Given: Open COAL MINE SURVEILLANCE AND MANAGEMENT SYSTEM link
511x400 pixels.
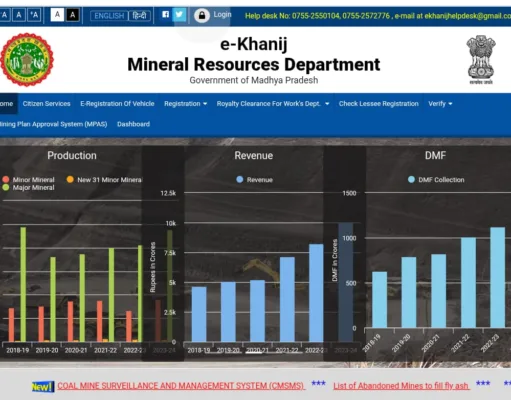Looking at the screenshot, I should (181, 386).
